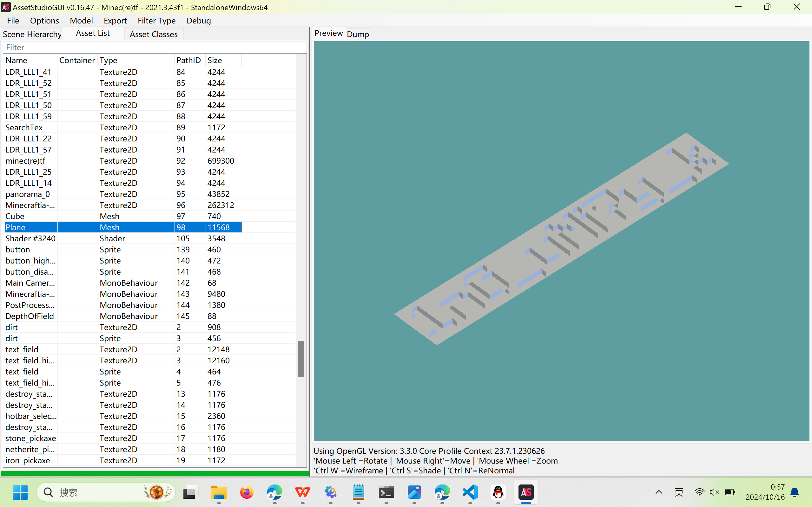Viewport: 812px width, 507px height.
Task: Switch to the Dump tab
Action: tap(358, 34)
